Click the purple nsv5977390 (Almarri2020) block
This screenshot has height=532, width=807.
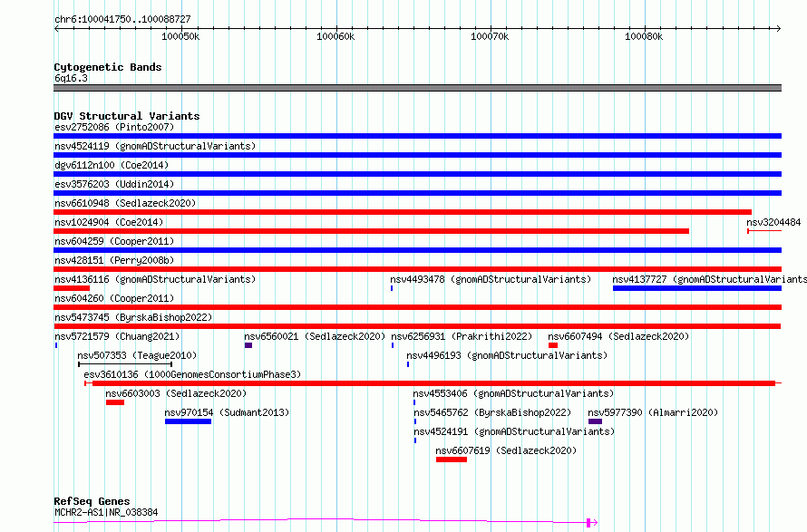coord(595,421)
